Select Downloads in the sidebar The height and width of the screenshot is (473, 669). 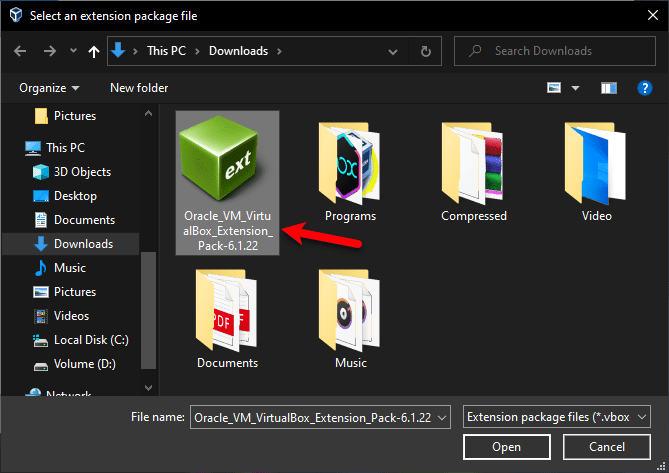(71, 244)
